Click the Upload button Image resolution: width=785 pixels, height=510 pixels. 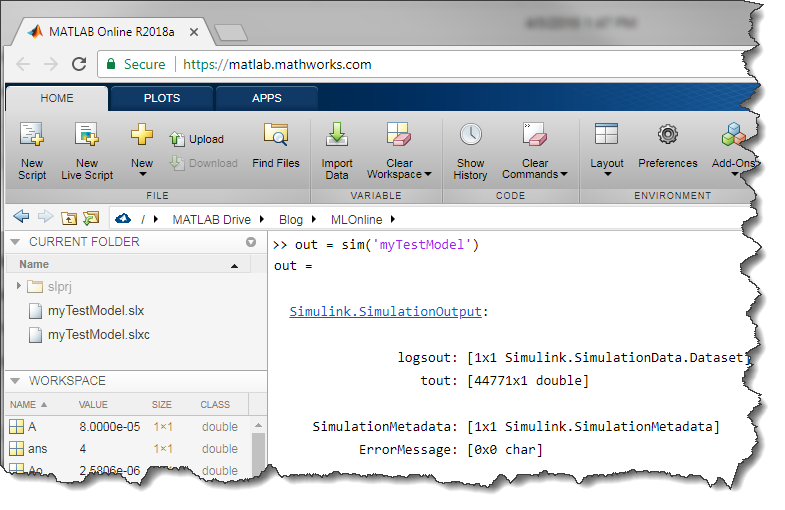click(x=197, y=140)
